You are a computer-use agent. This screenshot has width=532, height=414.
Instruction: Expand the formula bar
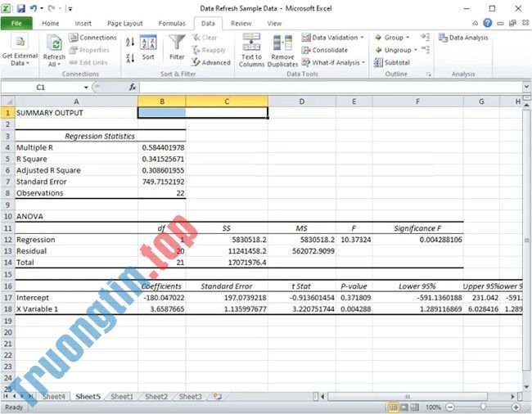(526, 88)
